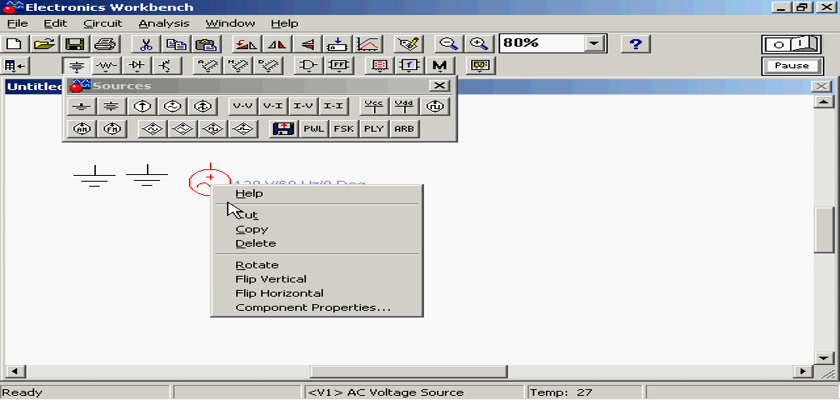Select the Vdd source in Sources palette
840x400 pixels.
click(404, 106)
